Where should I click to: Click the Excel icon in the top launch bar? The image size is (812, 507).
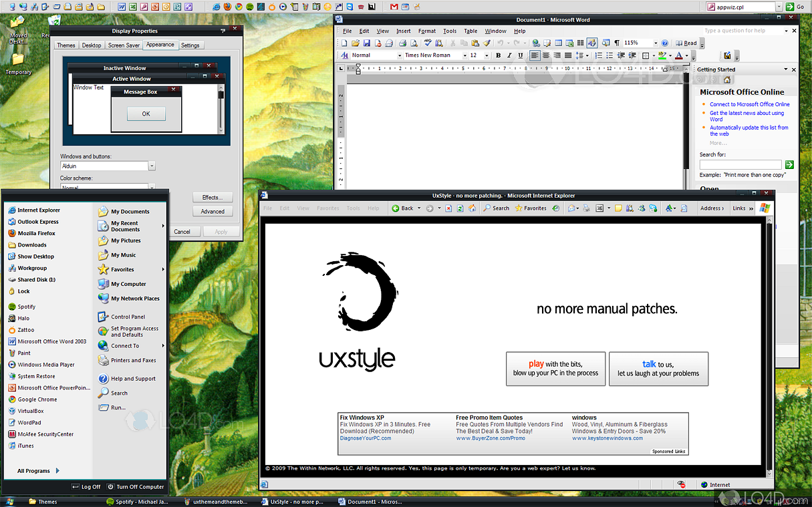tap(133, 6)
